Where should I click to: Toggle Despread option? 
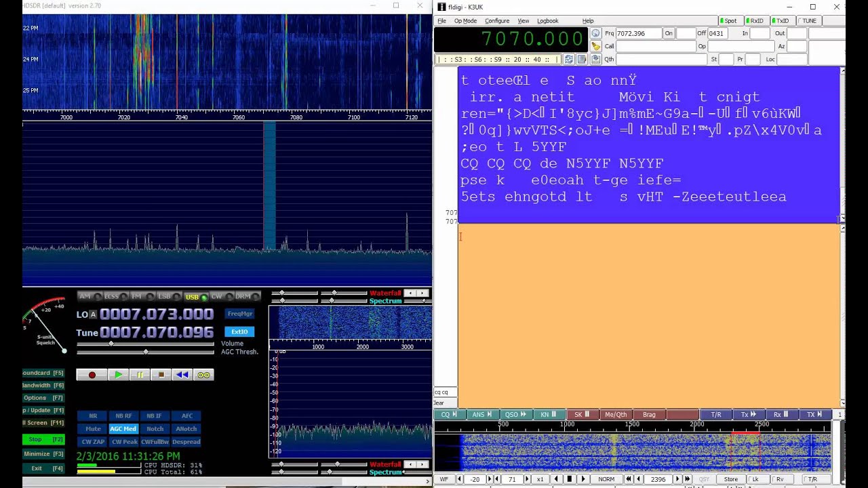(x=186, y=442)
